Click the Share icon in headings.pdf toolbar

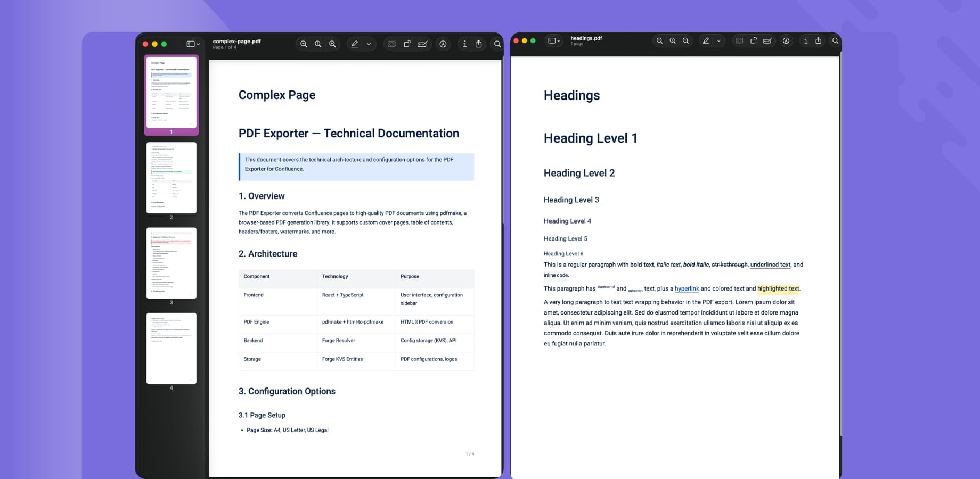pos(819,40)
